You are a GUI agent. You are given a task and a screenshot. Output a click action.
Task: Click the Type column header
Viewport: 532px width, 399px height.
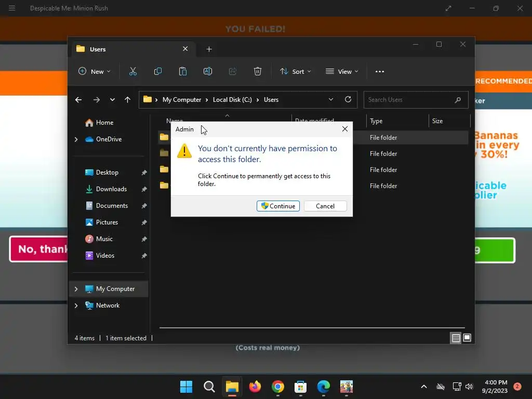(x=397, y=121)
